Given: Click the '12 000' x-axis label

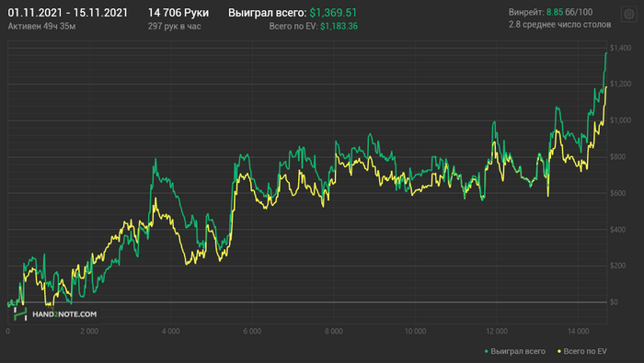Looking at the screenshot, I should pos(497,332).
